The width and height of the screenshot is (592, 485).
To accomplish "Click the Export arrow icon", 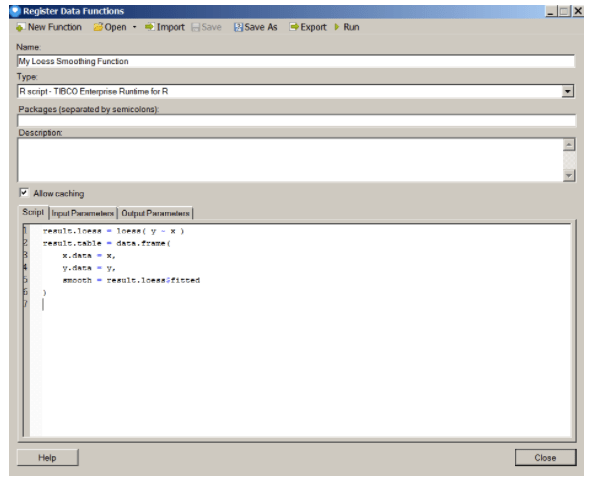I will pyautogui.click(x=294, y=27).
